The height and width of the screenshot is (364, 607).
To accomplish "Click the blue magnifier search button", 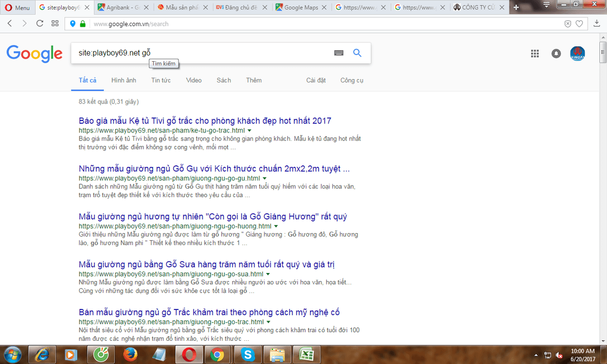I will click(x=357, y=53).
